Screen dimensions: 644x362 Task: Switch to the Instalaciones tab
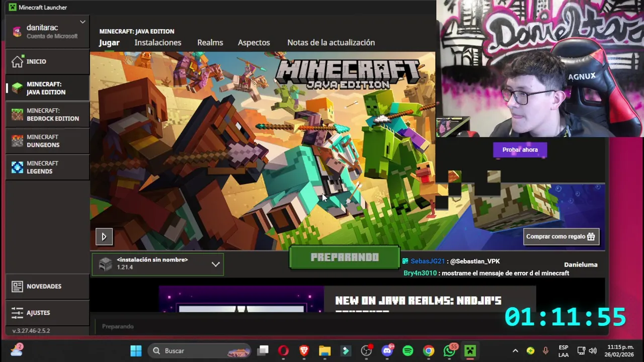(158, 43)
